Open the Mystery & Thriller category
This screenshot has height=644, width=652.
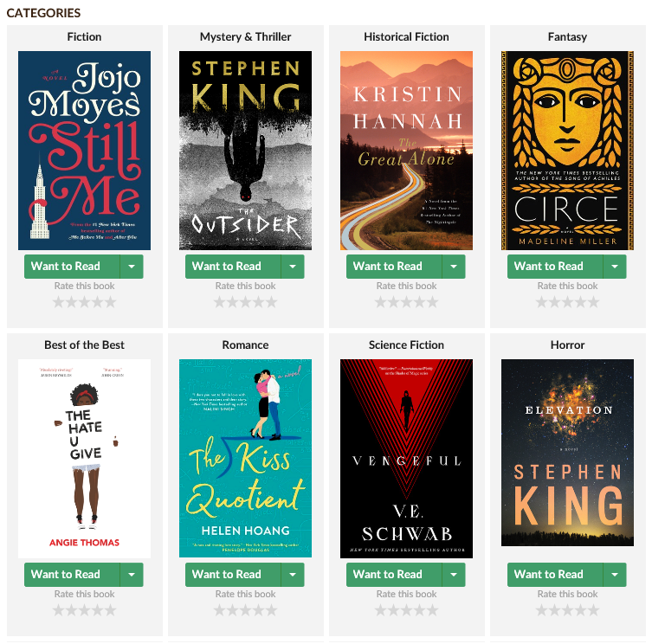(245, 37)
